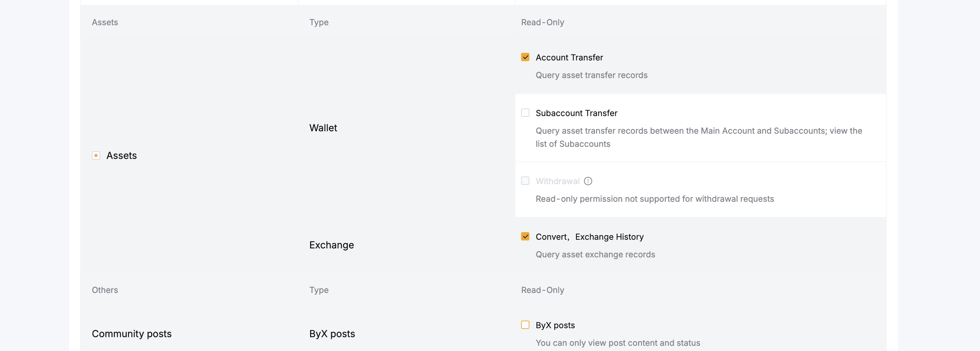Viewport: 980px width, 351px height.
Task: Click the Subaccounts transfer records description
Action: click(699, 137)
